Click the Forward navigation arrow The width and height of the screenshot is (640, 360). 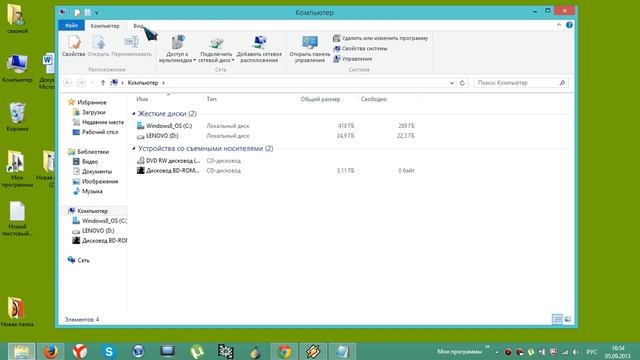click(x=81, y=83)
